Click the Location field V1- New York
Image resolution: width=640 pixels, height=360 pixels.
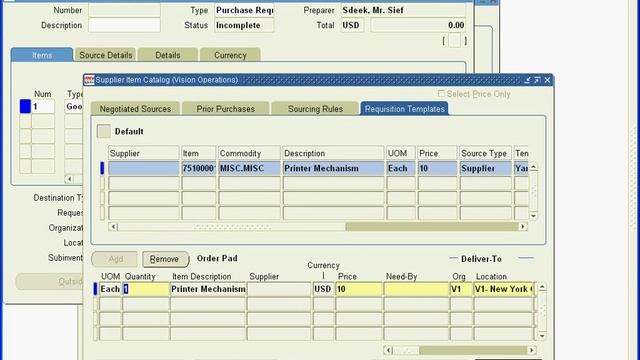[x=504, y=289]
